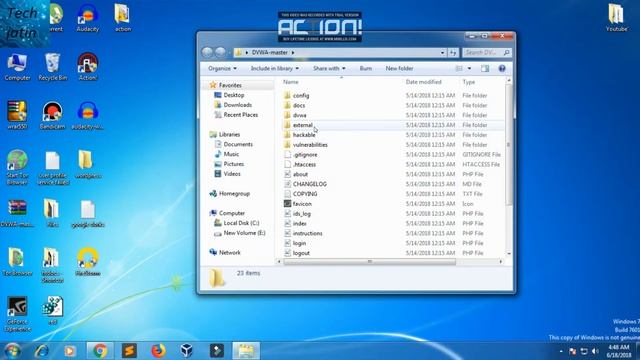Launch the Action! desktop shortcut
640x360 pixels.
click(88, 67)
